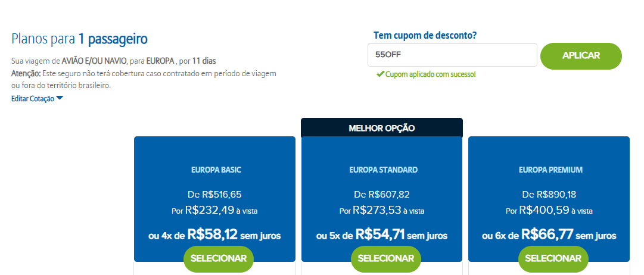Click the struck-through De R$890,18 price
Image resolution: width=644 pixels, height=275 pixels.
[x=549, y=194]
